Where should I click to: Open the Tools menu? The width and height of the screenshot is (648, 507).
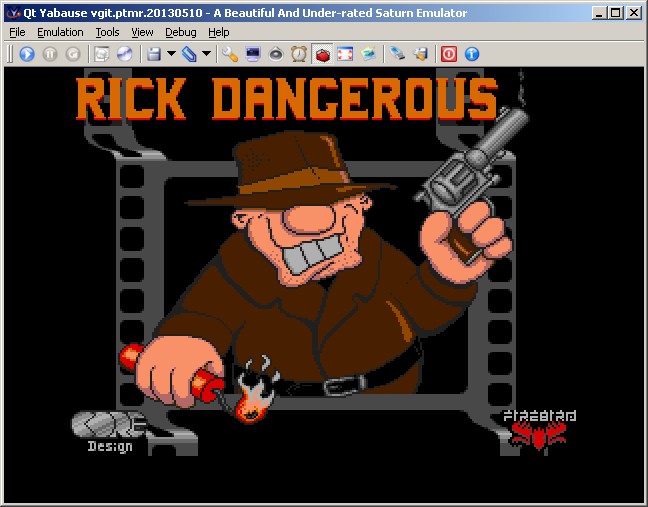pos(107,32)
